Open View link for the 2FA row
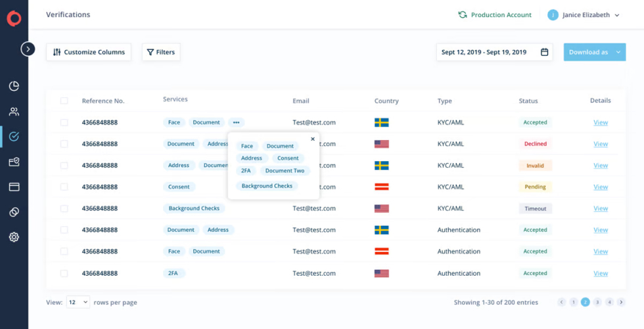This screenshot has height=329, width=644. click(601, 273)
